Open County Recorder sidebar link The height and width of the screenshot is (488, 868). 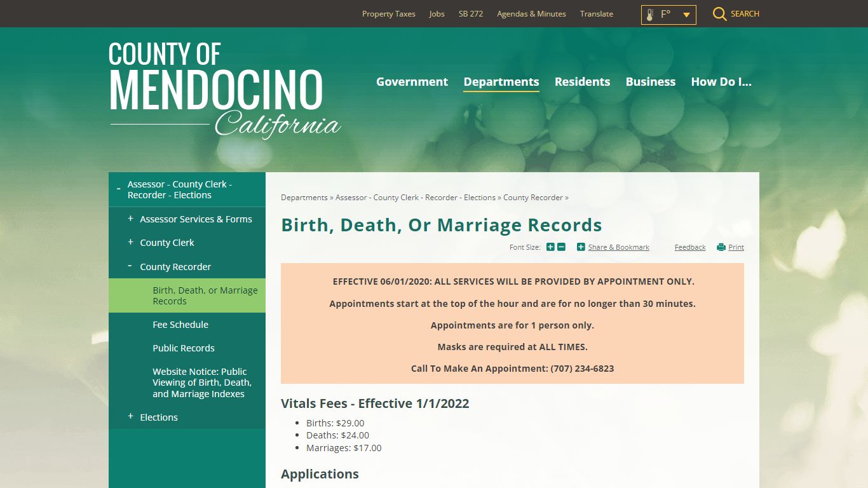(x=175, y=267)
